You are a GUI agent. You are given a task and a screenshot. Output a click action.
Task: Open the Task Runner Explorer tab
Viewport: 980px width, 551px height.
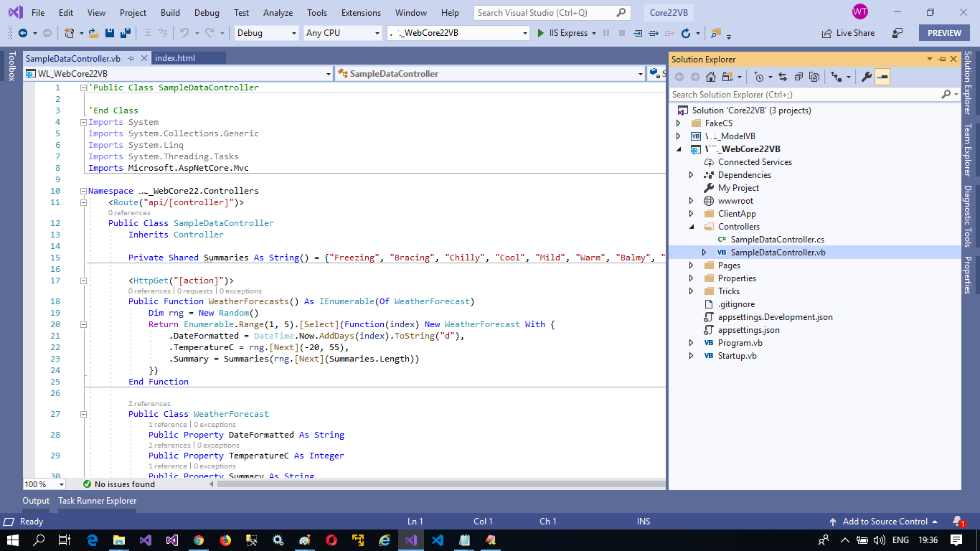(97, 501)
